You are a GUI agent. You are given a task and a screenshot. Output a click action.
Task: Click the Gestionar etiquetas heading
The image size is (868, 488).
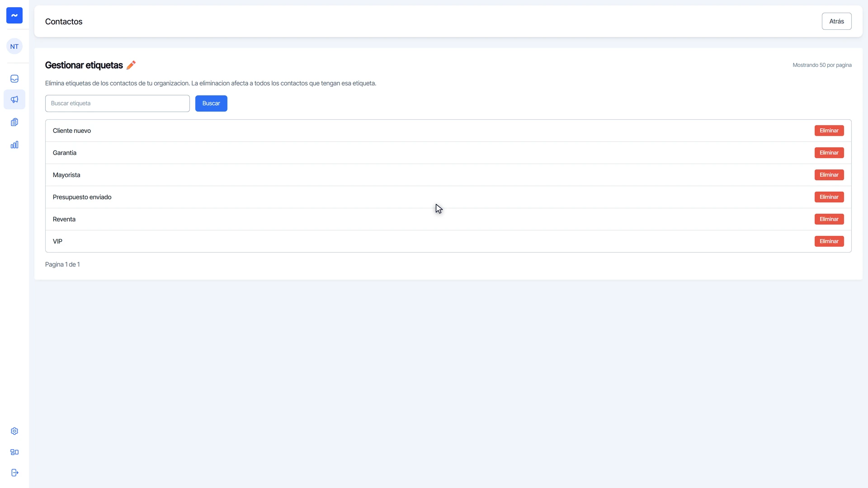(84, 65)
